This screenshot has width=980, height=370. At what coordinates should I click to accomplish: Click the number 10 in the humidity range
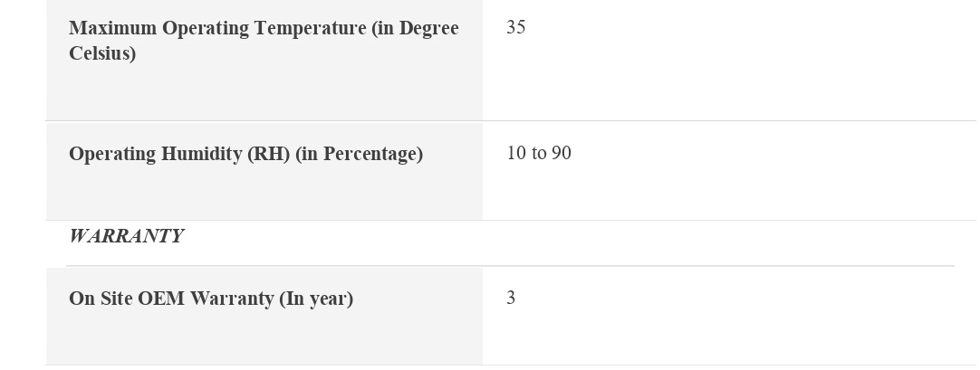[516, 154]
